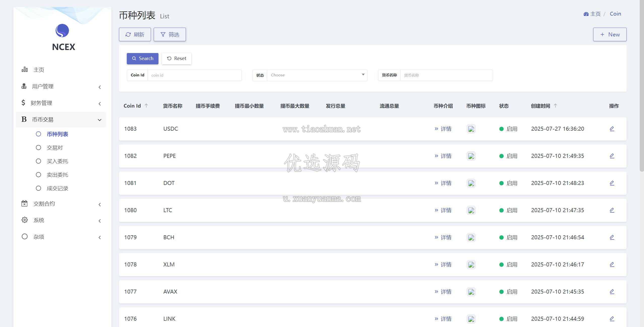644x327 pixels.
Task: Click timestamp 2025-07-27 16:36:20
Action: point(557,129)
